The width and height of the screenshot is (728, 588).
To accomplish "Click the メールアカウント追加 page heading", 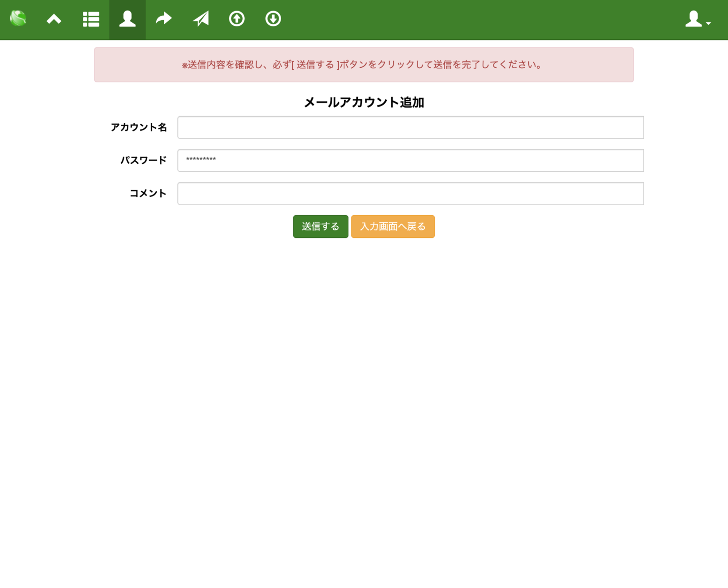I will pyautogui.click(x=363, y=103).
